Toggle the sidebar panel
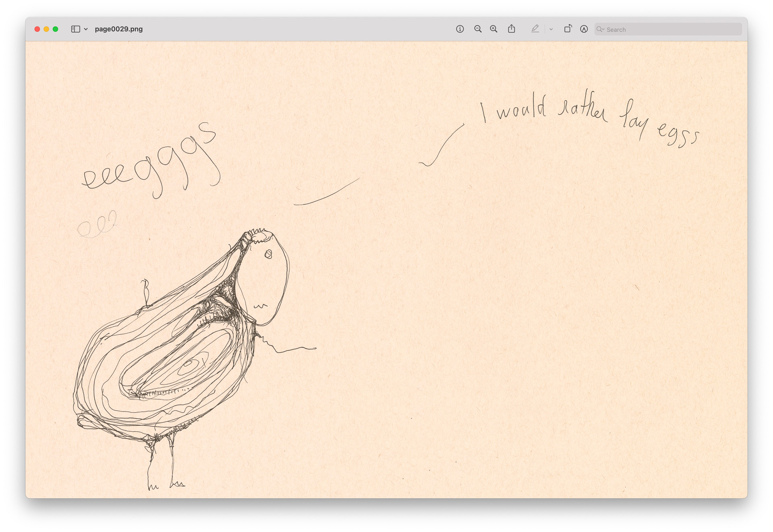Viewport: 773px width, 532px height. pyautogui.click(x=75, y=29)
